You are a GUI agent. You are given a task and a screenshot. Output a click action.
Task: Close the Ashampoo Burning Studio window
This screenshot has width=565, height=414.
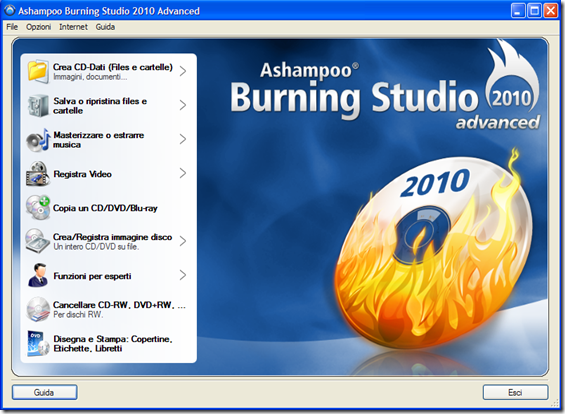coord(551,11)
